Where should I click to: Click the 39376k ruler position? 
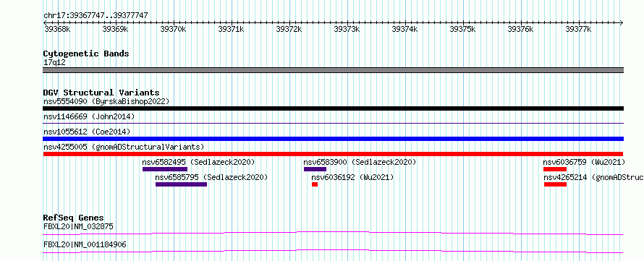[520, 29]
